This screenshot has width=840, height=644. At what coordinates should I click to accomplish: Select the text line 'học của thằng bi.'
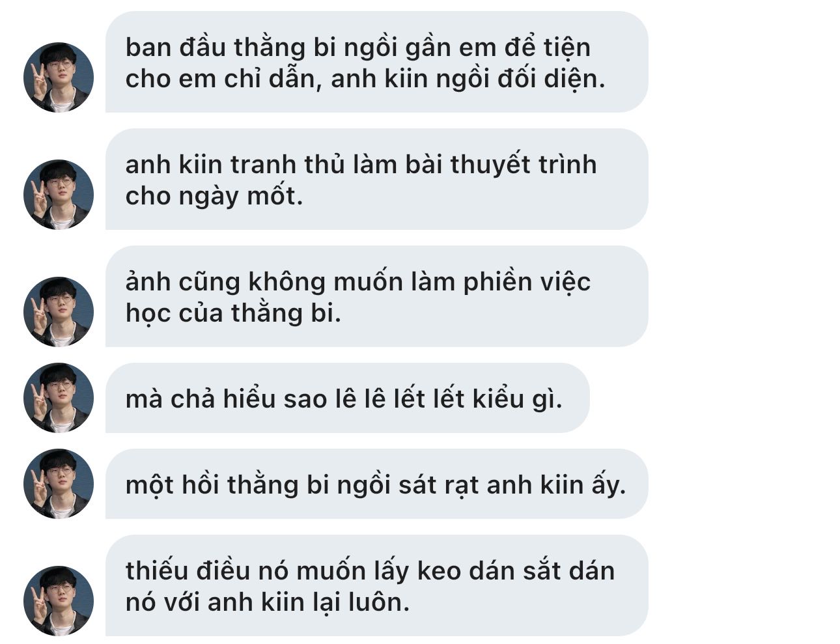click(x=233, y=313)
